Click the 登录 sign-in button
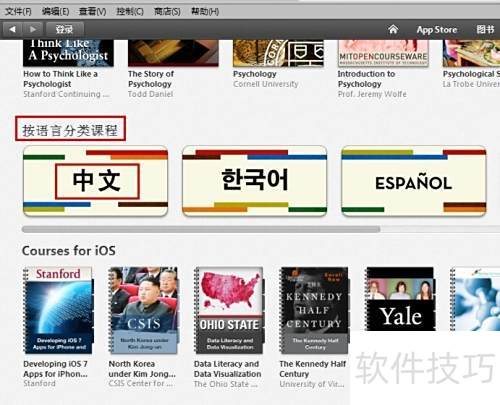This screenshot has height=405, width=500. point(64,29)
